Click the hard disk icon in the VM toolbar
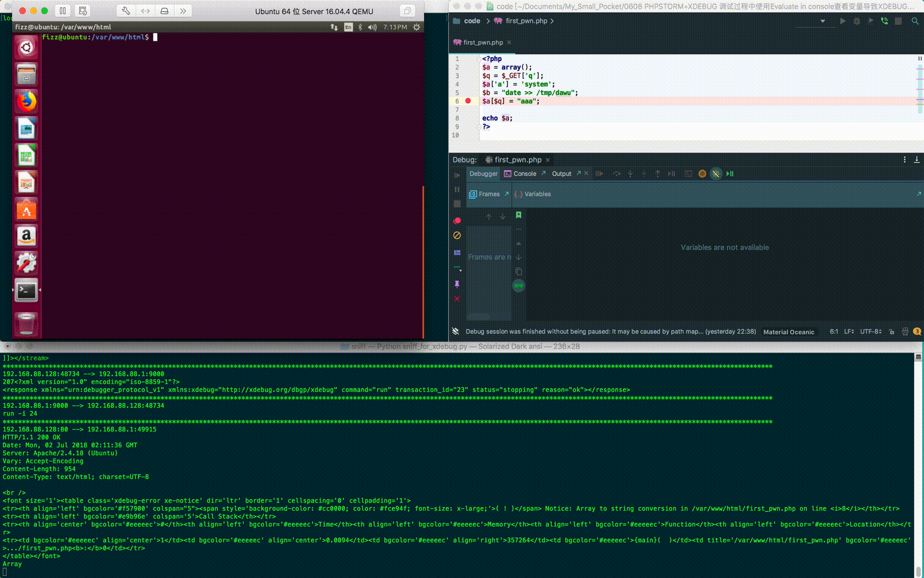The width and height of the screenshot is (924, 578). tap(164, 10)
